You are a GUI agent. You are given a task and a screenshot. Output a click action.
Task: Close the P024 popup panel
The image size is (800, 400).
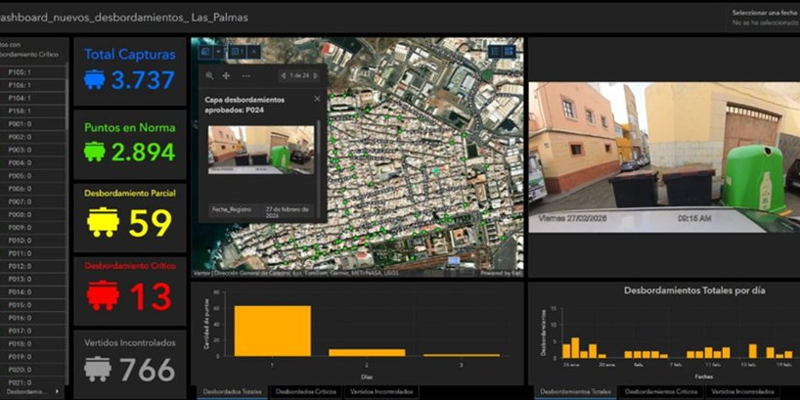tap(317, 99)
